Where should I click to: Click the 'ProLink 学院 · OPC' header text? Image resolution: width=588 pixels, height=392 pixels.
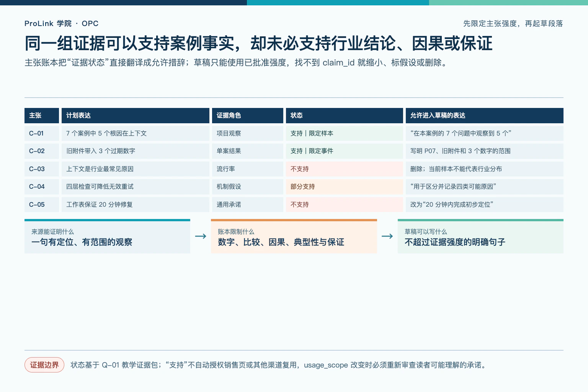(x=61, y=23)
